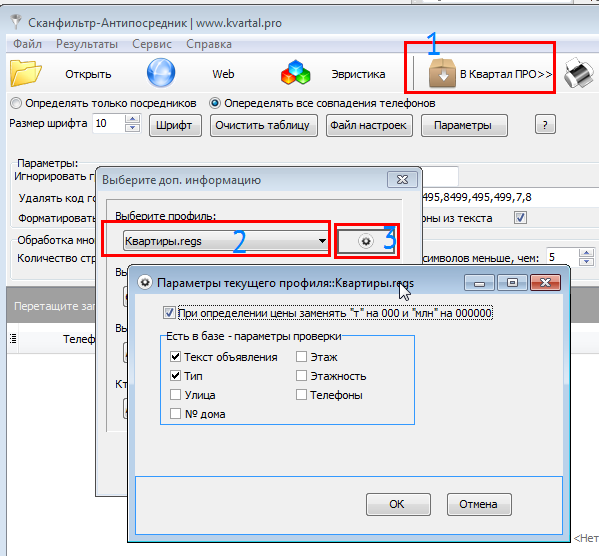
Task: Click the funnel icon in title bar
Action: pos(16,22)
